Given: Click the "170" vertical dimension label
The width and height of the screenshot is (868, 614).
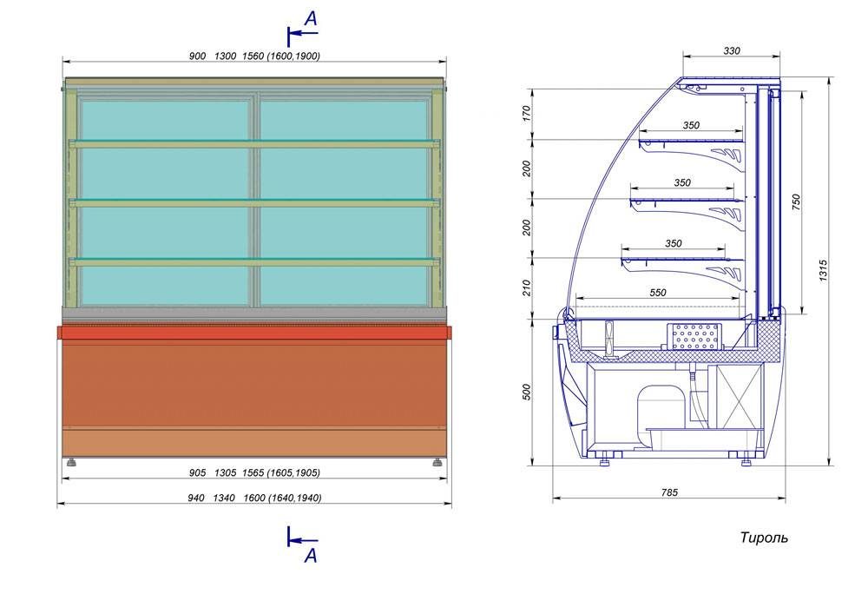Looking at the screenshot, I should pos(527,114).
